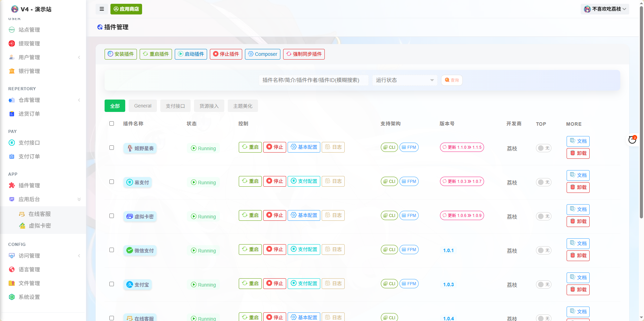
Task: Open the 运行状态 dropdown filter
Action: (405, 80)
